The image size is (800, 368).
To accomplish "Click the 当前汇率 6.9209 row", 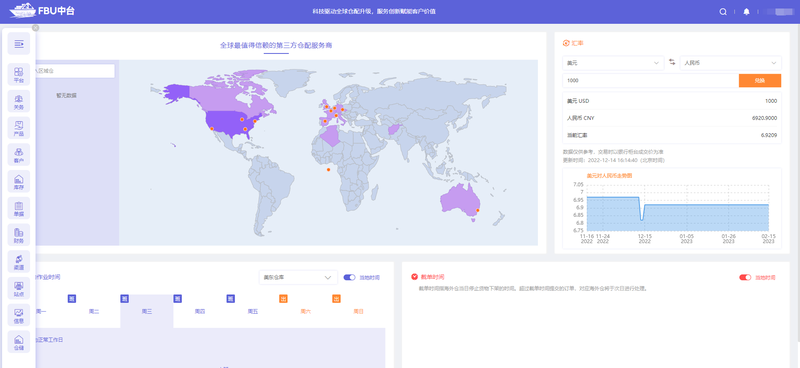I will coord(672,135).
